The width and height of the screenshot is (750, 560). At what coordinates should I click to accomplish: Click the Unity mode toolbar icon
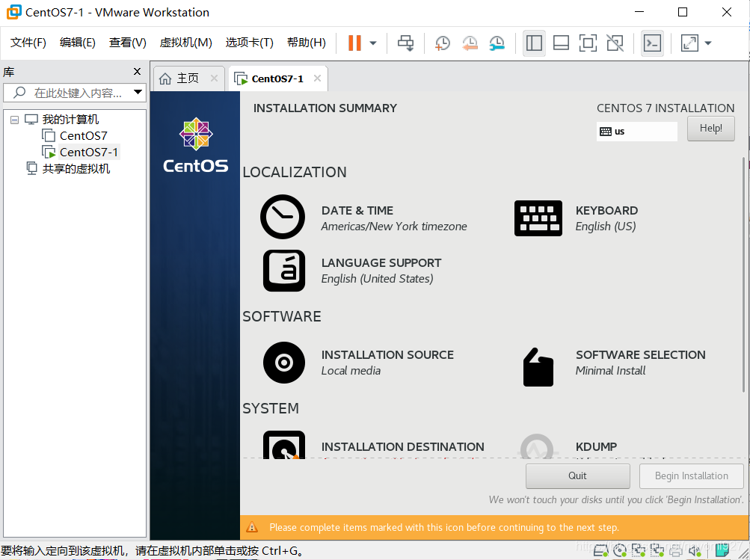[x=615, y=43]
